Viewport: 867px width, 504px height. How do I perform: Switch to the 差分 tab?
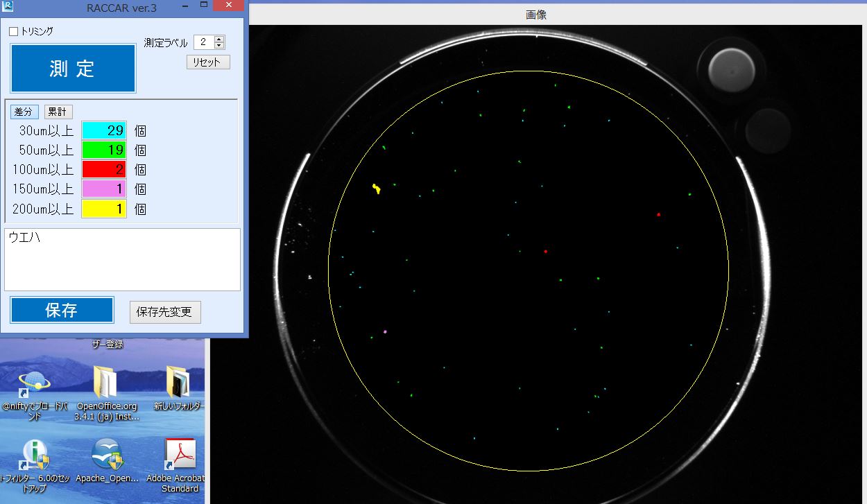[x=24, y=112]
